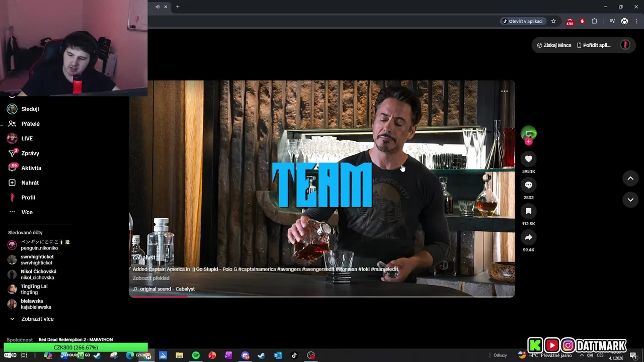Go to the previous video with up arrow
The image size is (644, 362).
[x=630, y=178]
